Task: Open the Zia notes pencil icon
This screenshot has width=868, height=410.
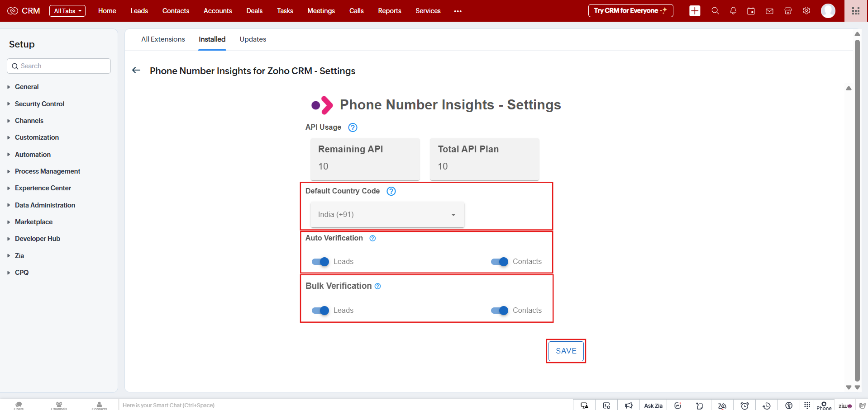Action: pos(722,405)
